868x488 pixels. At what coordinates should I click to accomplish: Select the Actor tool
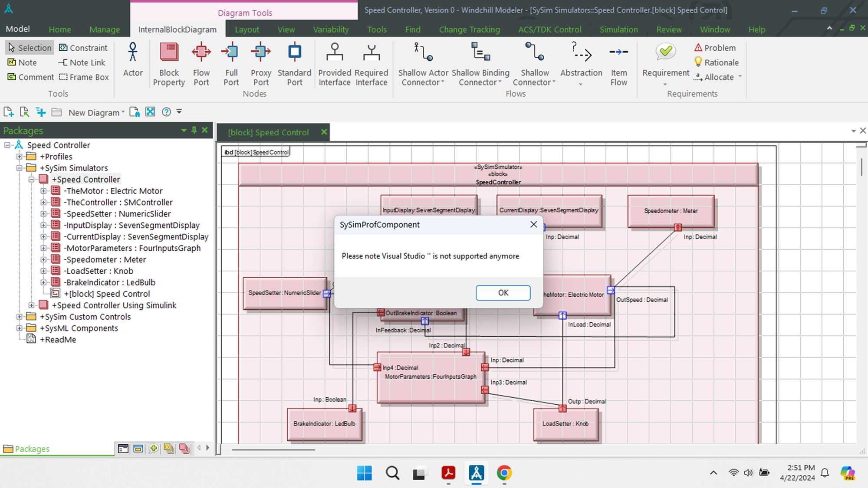pyautogui.click(x=132, y=63)
